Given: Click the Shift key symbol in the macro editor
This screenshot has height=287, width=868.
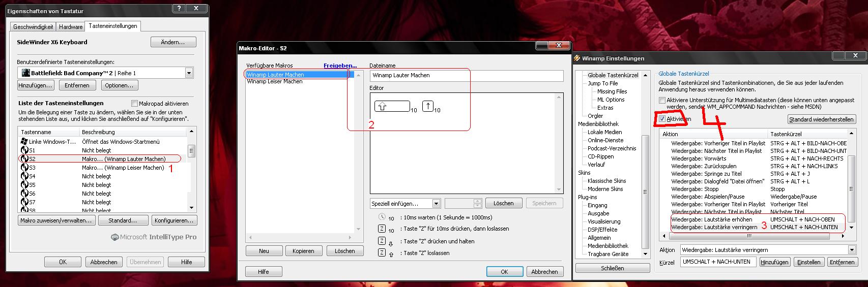Looking at the screenshot, I should point(392,107).
